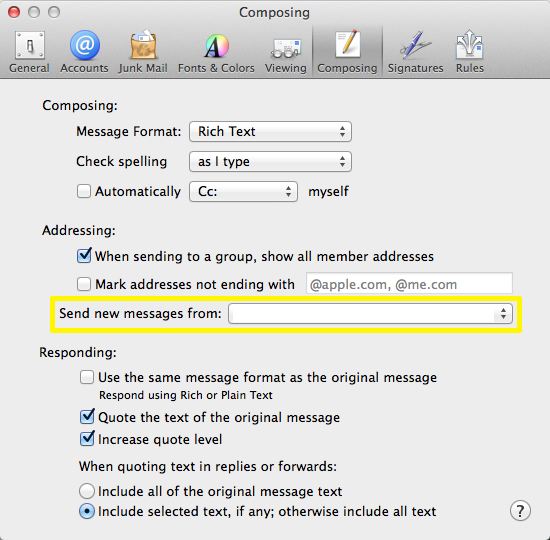Select Include selected text, if any option
550x540 pixels.
87,511
